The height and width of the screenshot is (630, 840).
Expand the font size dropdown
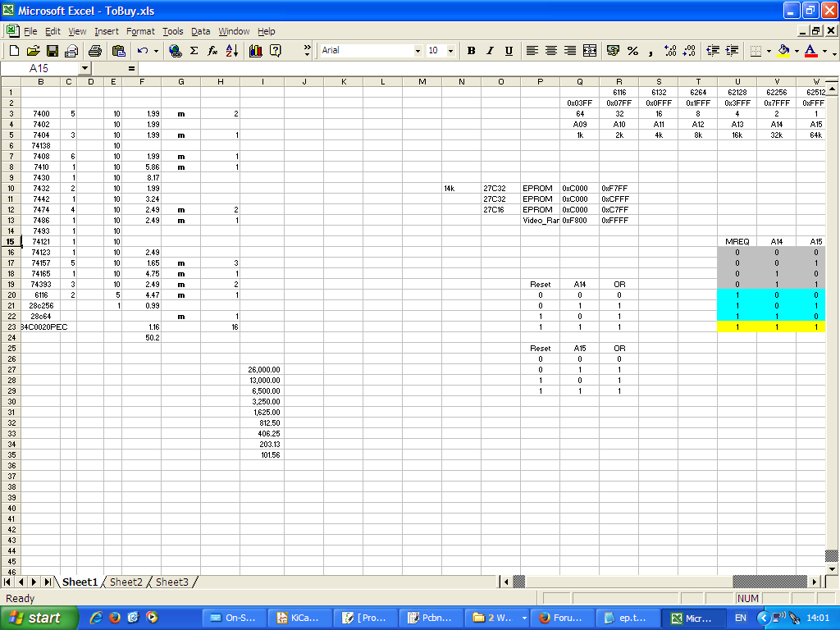(450, 51)
